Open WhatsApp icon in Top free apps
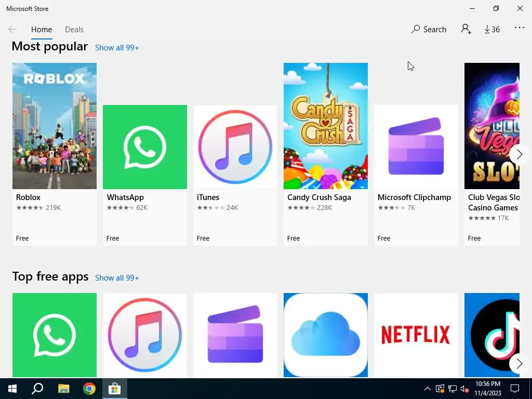 [x=54, y=335]
